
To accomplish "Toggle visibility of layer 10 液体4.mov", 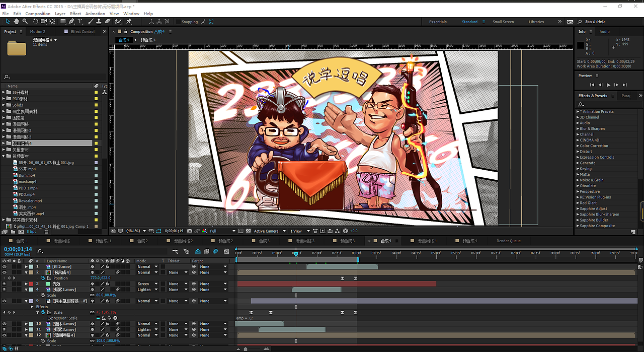I will [x=5, y=324].
